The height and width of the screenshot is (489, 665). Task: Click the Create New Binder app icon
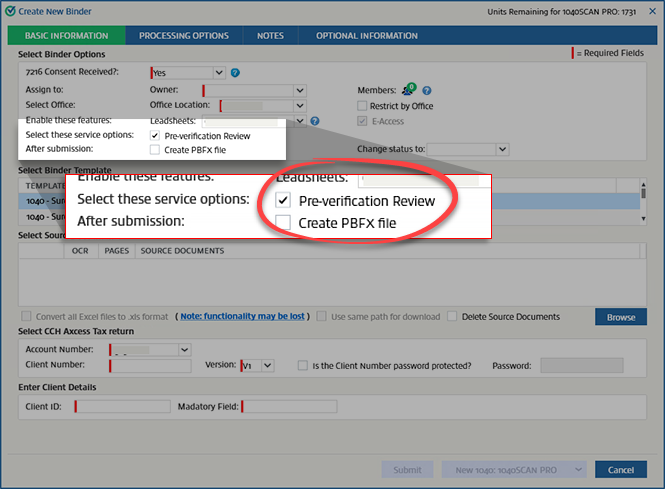click(9, 9)
